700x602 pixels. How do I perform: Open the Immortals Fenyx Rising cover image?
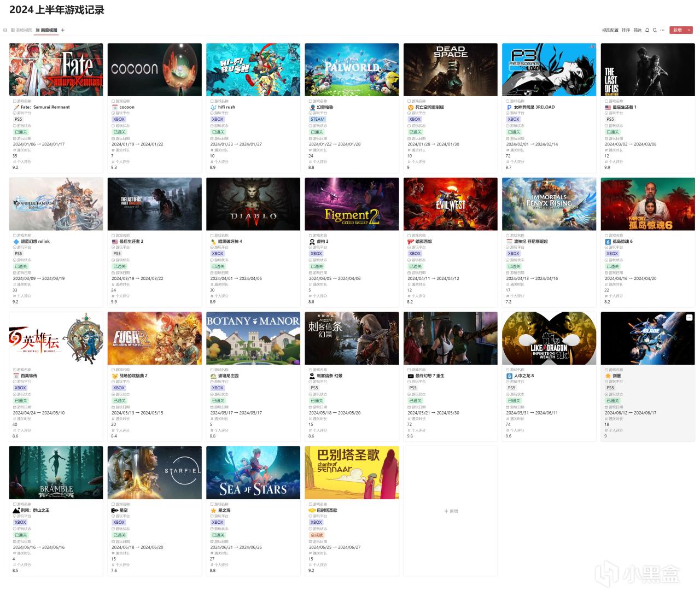(x=549, y=204)
